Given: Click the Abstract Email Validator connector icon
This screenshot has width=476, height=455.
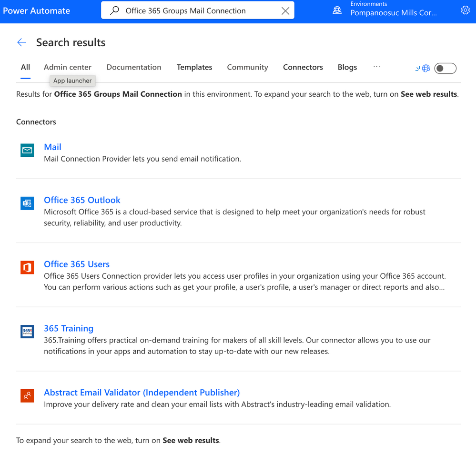Looking at the screenshot, I should (27, 395).
